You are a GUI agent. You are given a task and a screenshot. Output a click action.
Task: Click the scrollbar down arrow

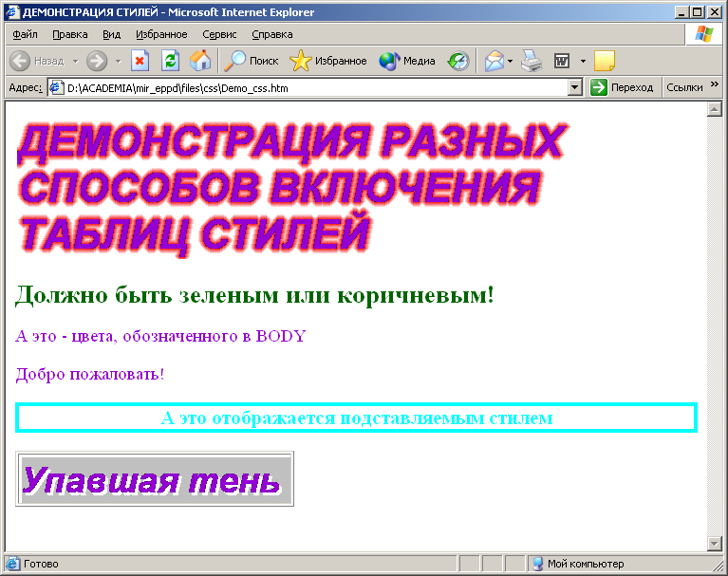[x=714, y=543]
